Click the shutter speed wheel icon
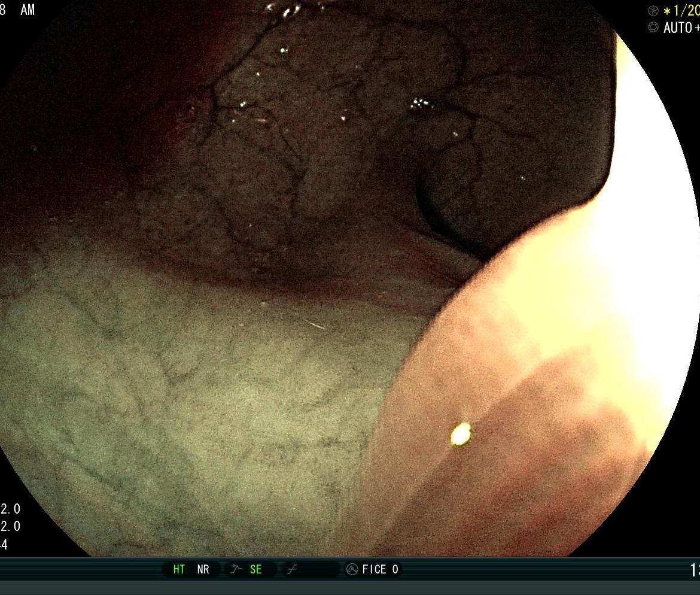The image size is (700, 595). [653, 11]
